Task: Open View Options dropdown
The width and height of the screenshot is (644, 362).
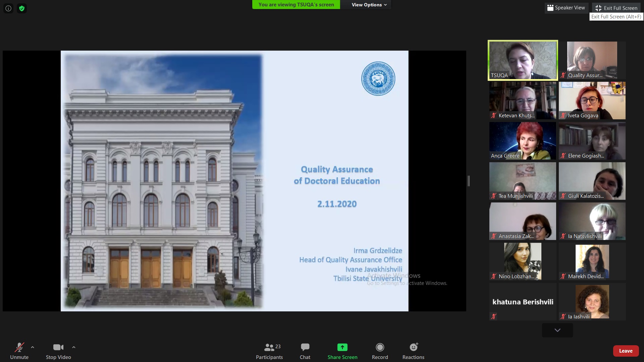Action: (369, 5)
